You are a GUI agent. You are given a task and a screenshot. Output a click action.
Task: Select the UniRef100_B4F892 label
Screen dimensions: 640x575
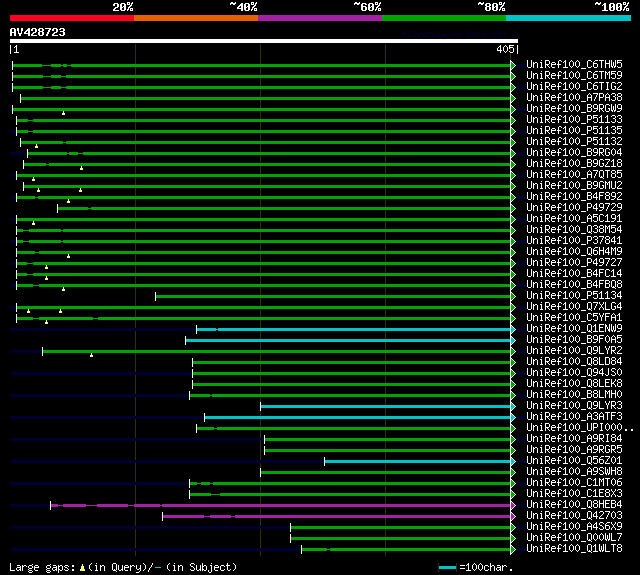pos(574,197)
